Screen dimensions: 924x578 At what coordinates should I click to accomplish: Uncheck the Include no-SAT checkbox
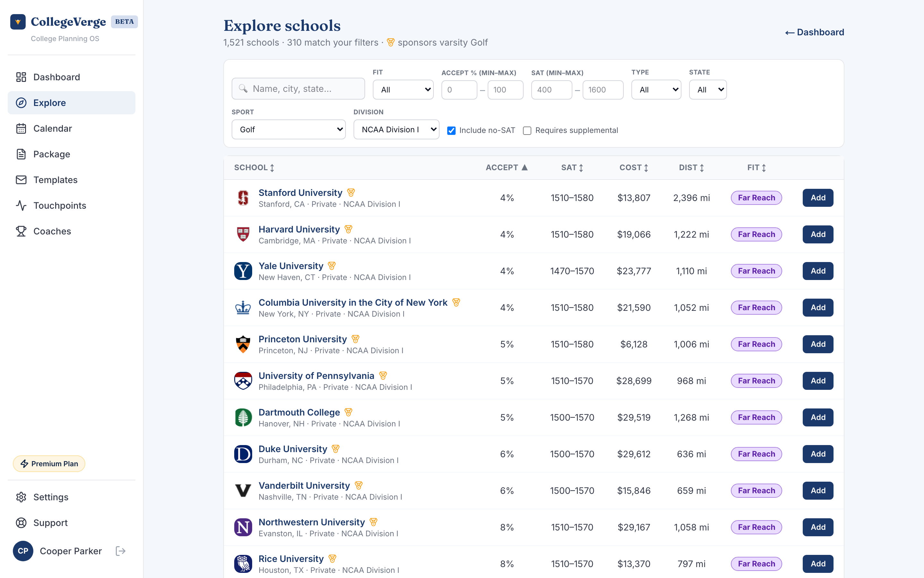[x=451, y=131]
